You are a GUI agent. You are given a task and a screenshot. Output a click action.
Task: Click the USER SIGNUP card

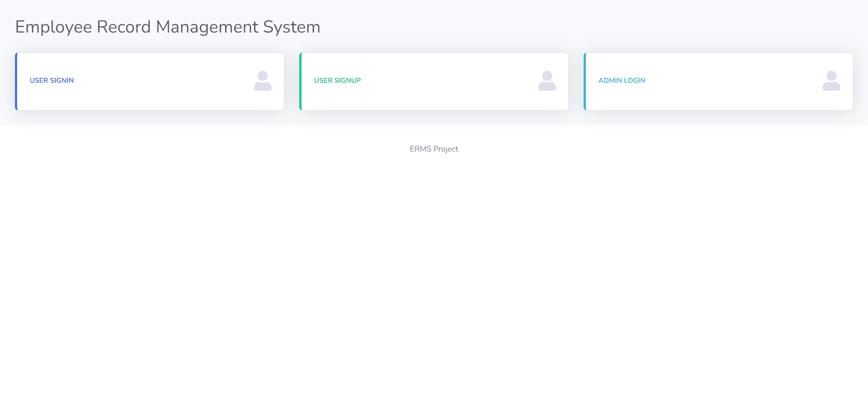coord(434,81)
